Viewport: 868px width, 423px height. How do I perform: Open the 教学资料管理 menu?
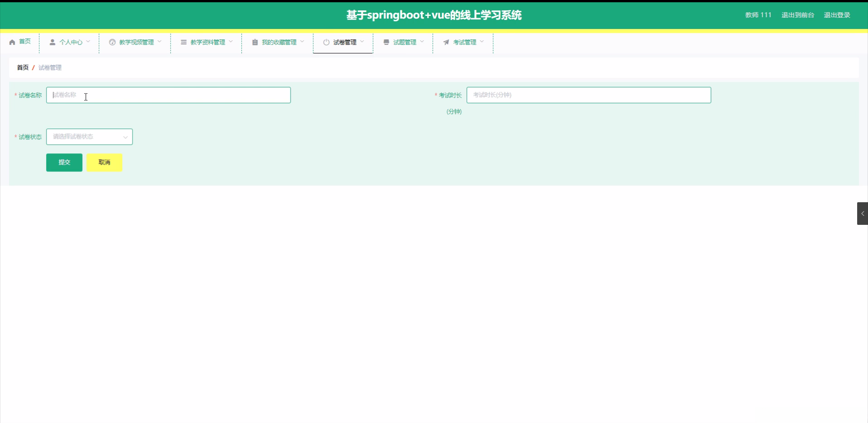click(207, 42)
